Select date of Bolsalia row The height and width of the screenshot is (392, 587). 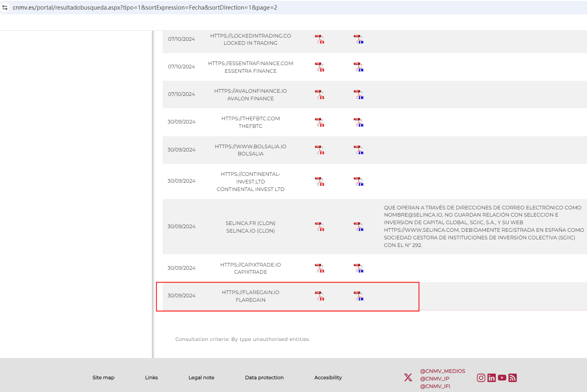tap(181, 150)
